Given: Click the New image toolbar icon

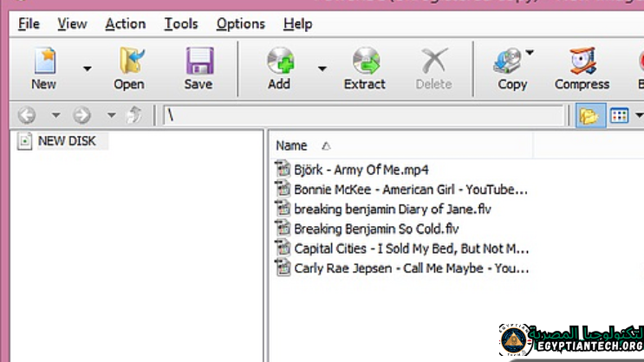Looking at the screenshot, I should (43, 61).
